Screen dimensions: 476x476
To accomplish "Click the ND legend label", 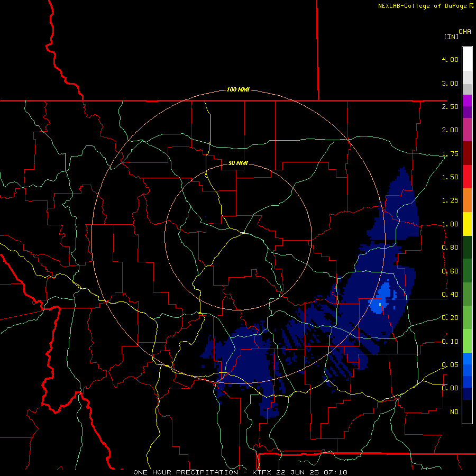I will tap(454, 412).
